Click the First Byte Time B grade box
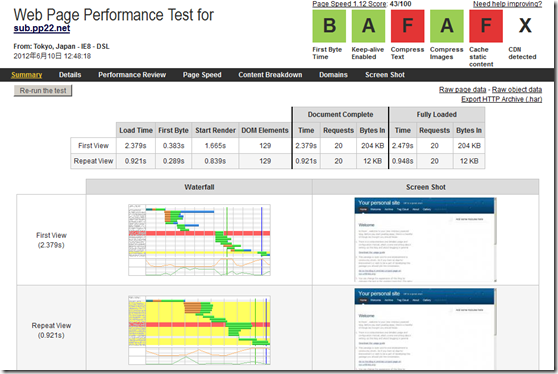 [329, 26]
